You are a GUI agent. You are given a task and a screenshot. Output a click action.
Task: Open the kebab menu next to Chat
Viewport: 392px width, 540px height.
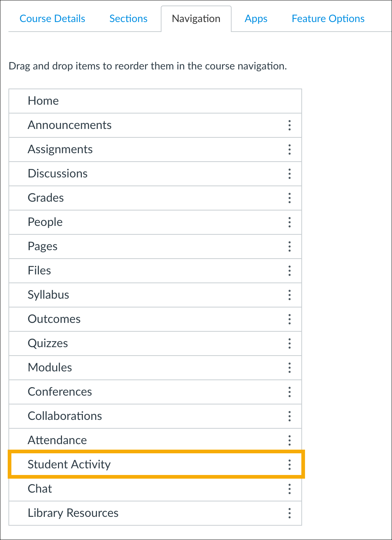[x=290, y=489]
